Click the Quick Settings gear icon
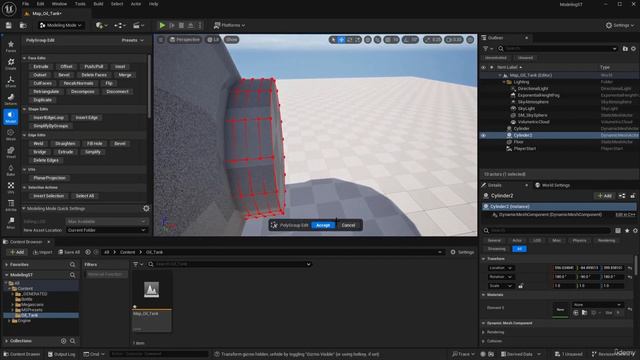The width and height of the screenshot is (640, 360). coord(146,209)
